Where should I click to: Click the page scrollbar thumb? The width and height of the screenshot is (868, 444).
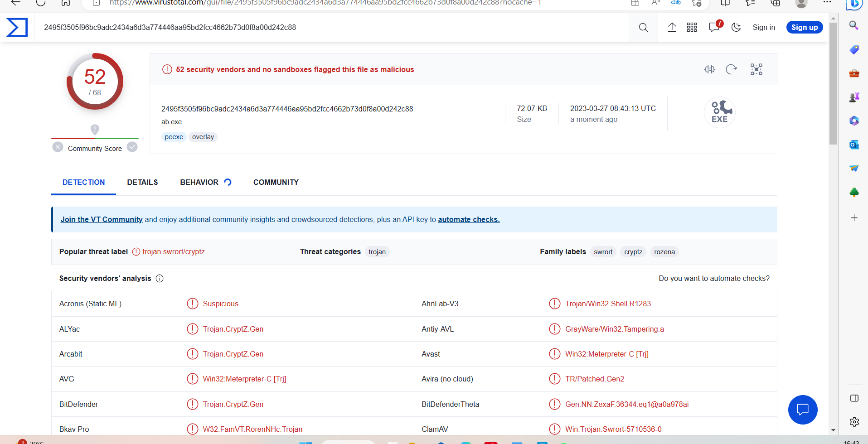(x=833, y=84)
